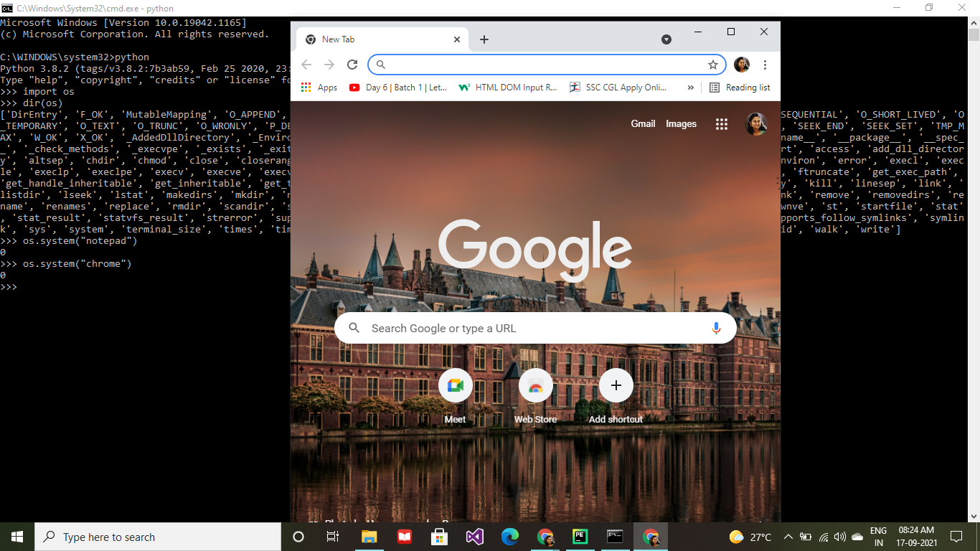
Task: Open Microsoft Store from the taskbar
Action: click(439, 537)
